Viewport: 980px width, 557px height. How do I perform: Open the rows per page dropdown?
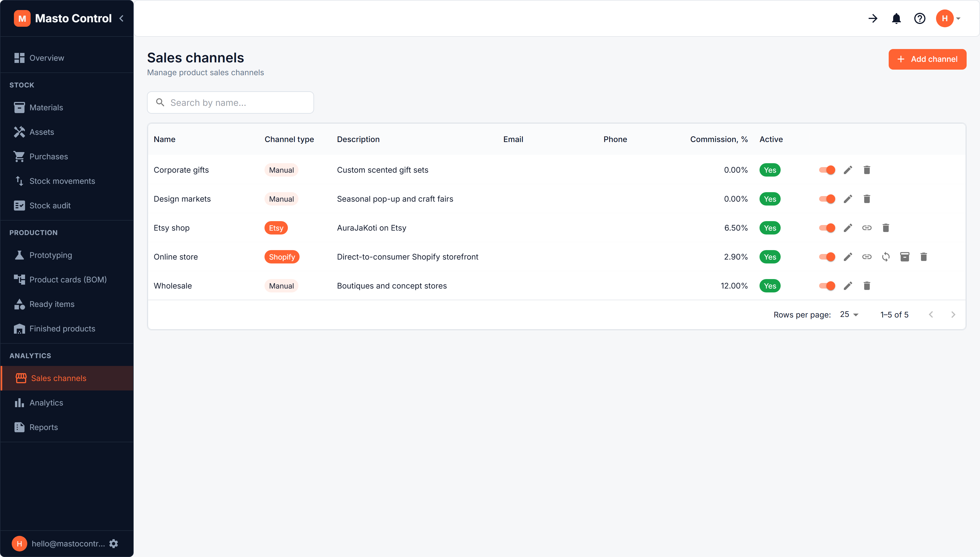849,314
